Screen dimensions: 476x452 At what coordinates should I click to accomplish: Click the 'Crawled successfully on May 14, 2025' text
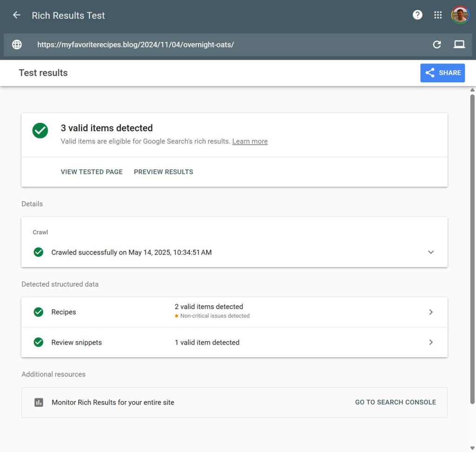(x=132, y=253)
